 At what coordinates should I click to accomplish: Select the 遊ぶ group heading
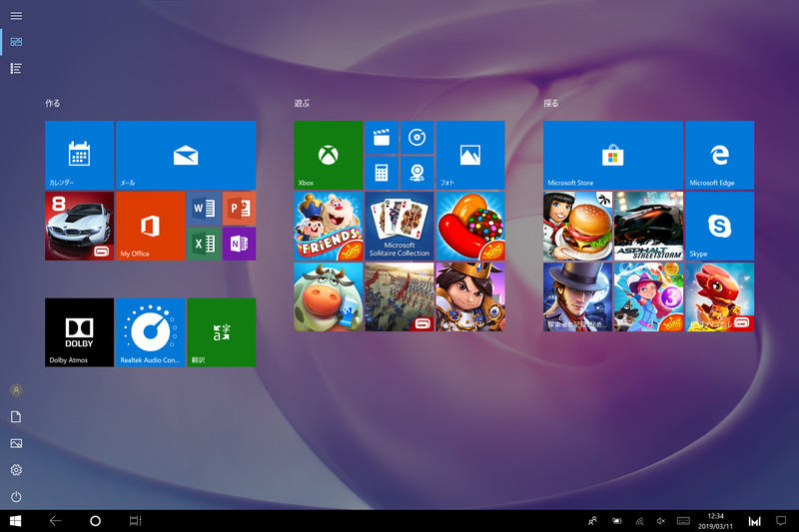tap(302, 104)
